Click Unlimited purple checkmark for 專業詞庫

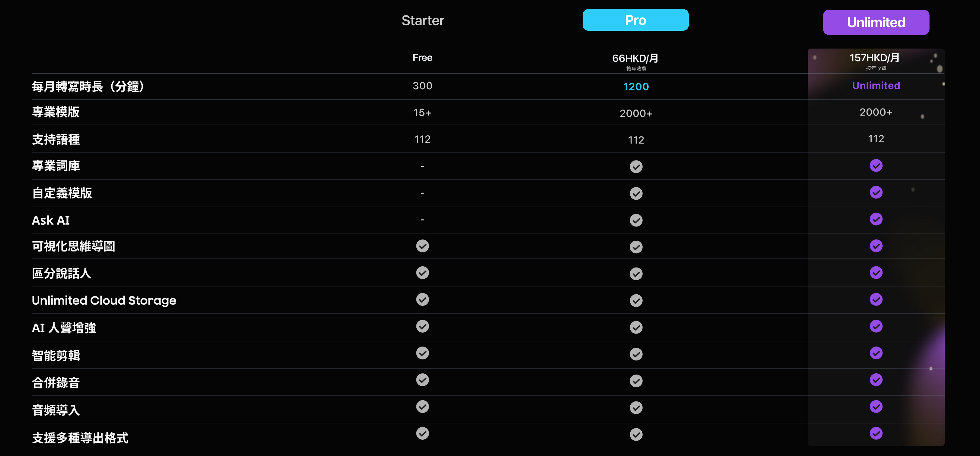pos(876,166)
